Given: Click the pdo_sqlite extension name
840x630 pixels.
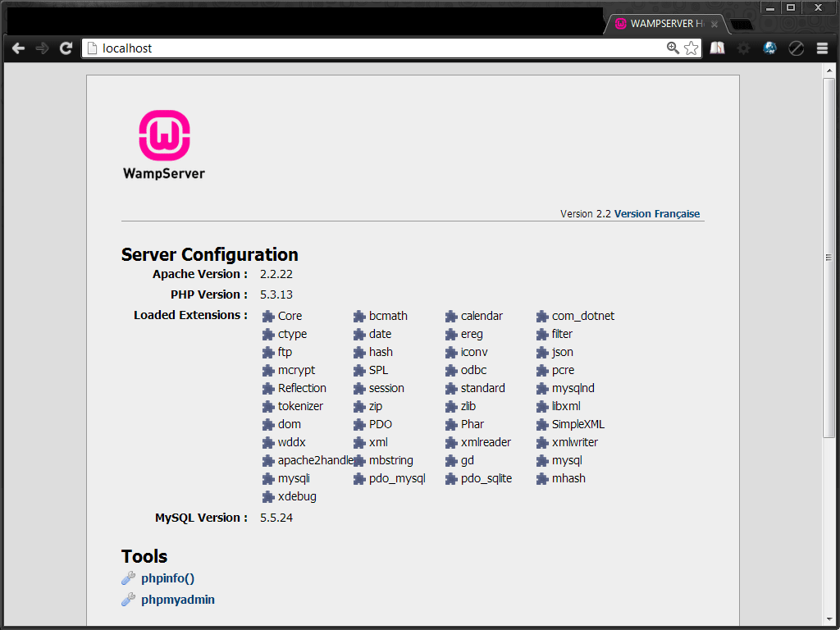Looking at the screenshot, I should point(486,478).
